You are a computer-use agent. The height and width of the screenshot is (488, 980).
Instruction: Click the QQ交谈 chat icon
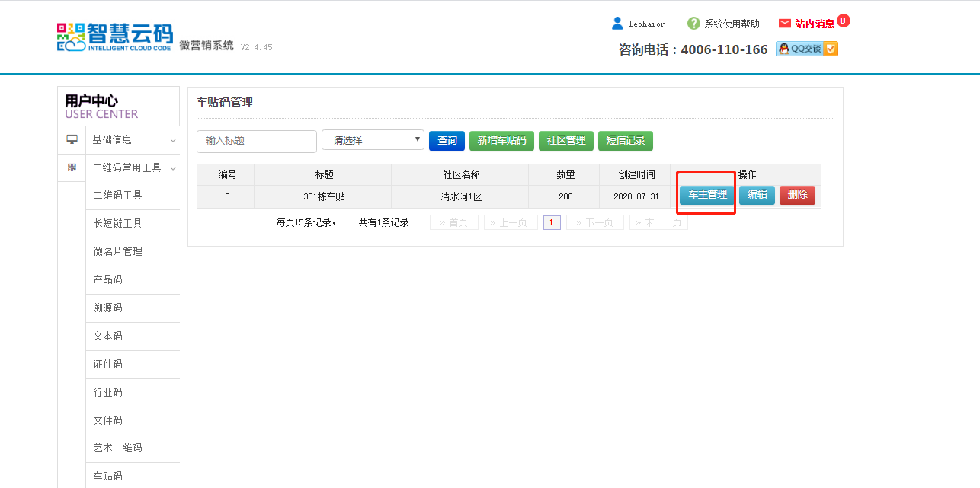coord(807,49)
